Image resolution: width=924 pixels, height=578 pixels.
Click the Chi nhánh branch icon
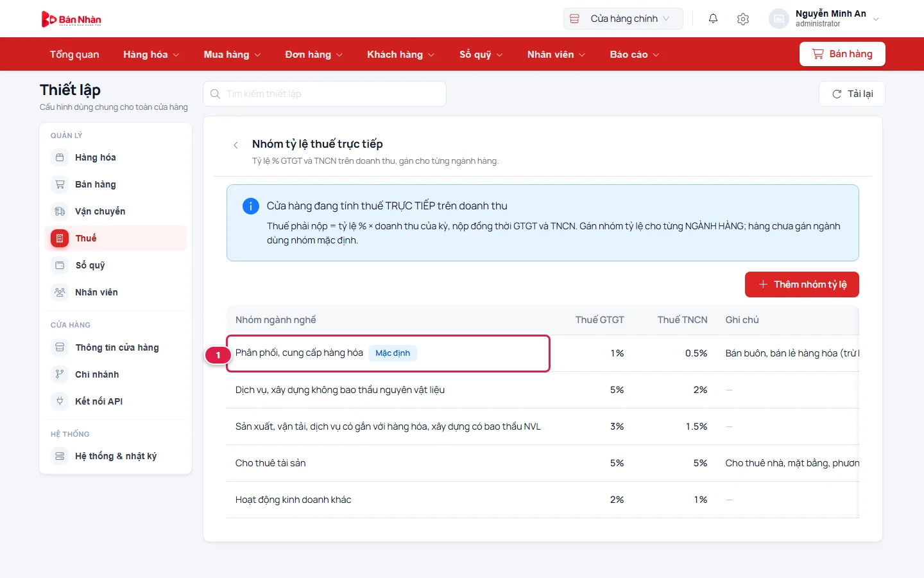[x=60, y=374]
